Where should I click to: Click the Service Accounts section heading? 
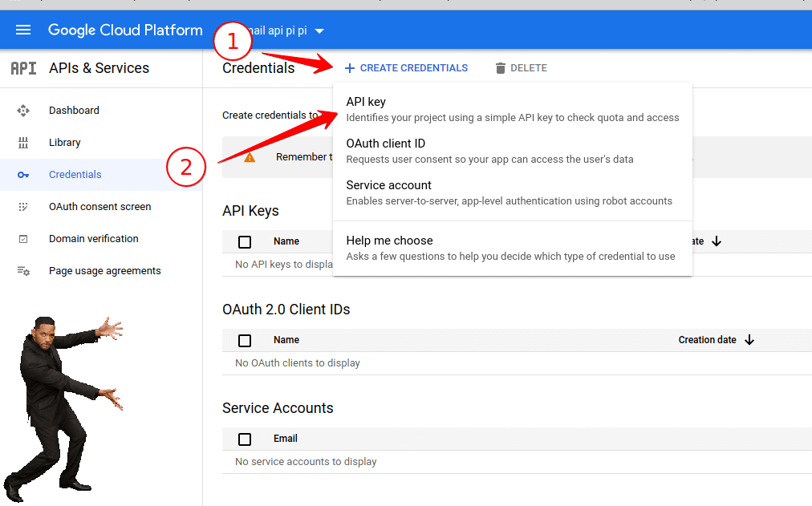tap(278, 408)
